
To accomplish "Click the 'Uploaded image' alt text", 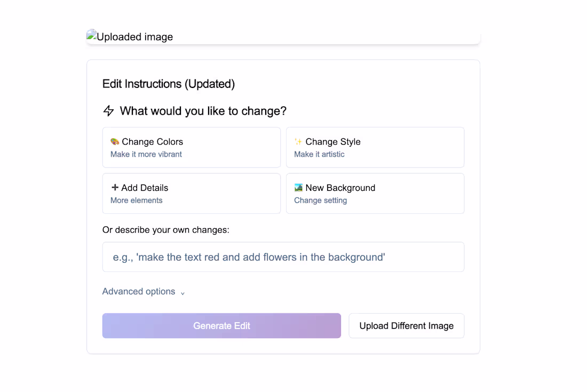I will click(x=134, y=37).
